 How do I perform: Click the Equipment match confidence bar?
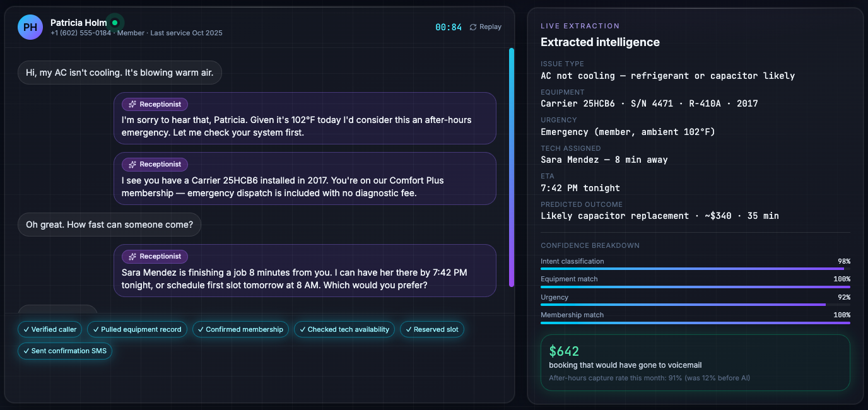tap(695, 286)
